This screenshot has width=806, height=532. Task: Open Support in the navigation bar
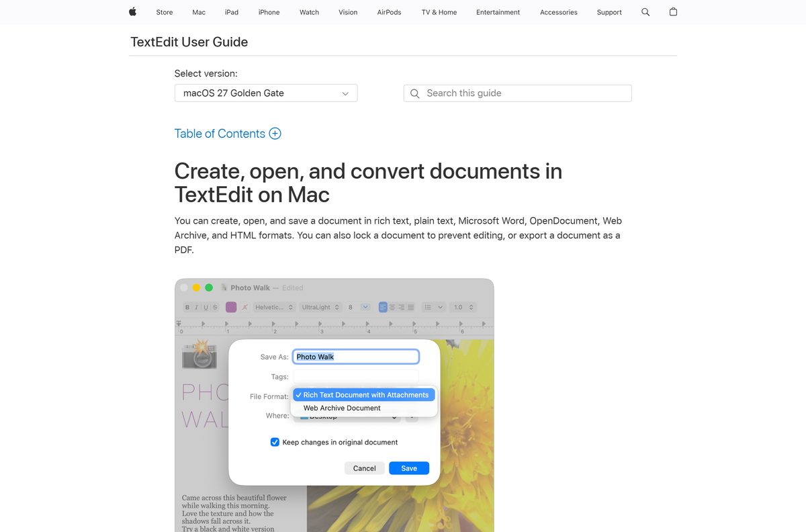[x=609, y=12]
